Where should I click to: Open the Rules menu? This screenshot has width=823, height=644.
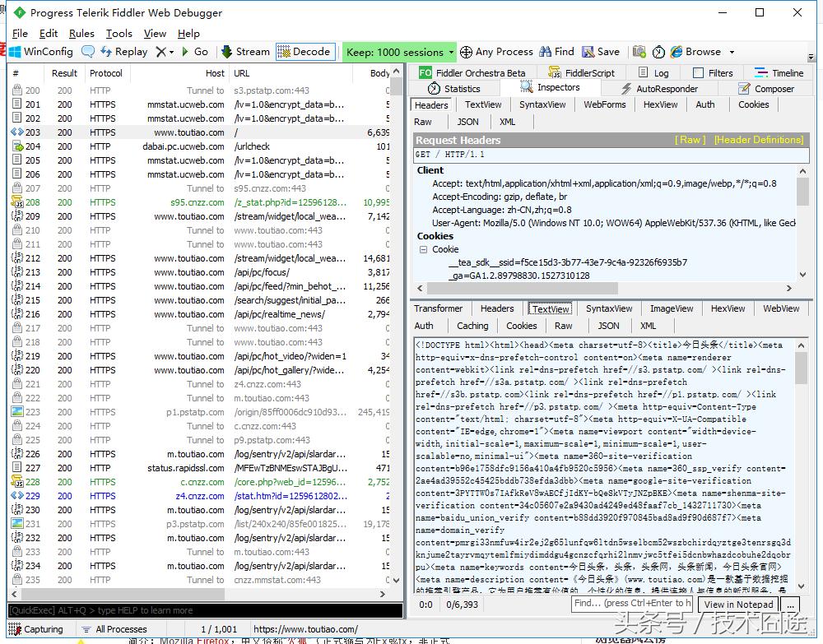coord(81,34)
